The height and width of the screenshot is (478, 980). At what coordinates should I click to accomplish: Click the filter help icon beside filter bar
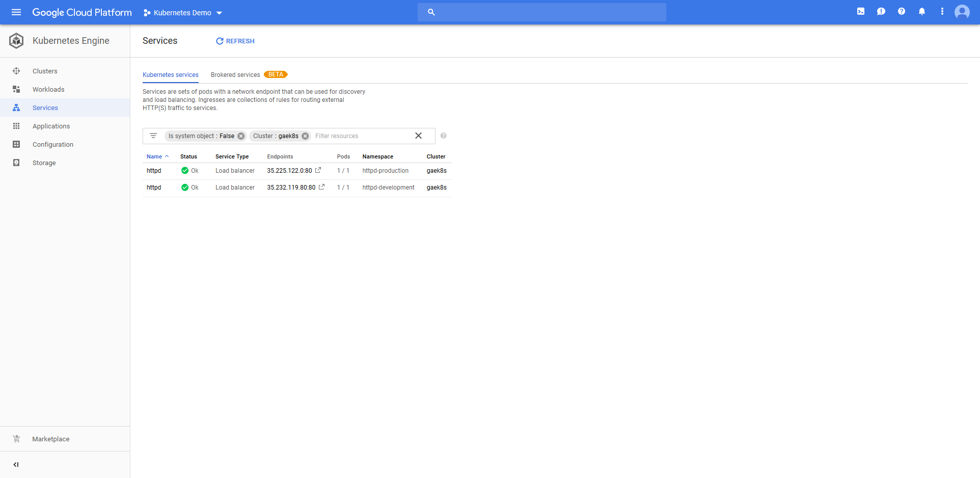444,136
